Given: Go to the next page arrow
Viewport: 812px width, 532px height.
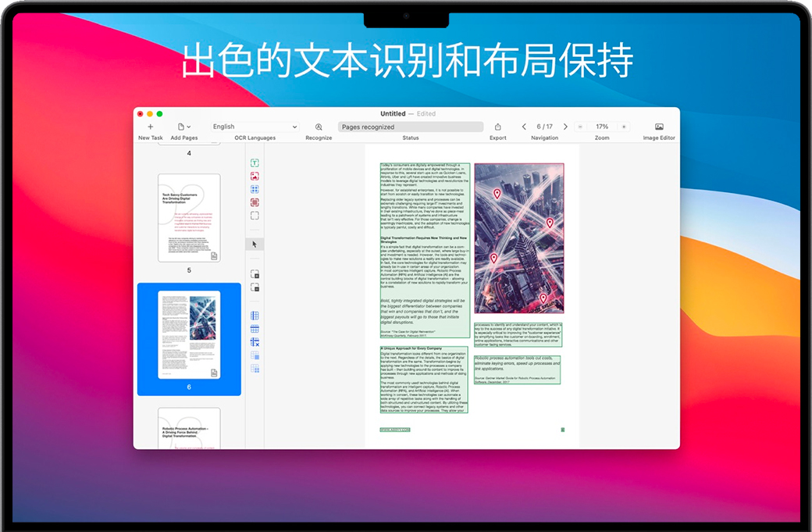Looking at the screenshot, I should (565, 127).
